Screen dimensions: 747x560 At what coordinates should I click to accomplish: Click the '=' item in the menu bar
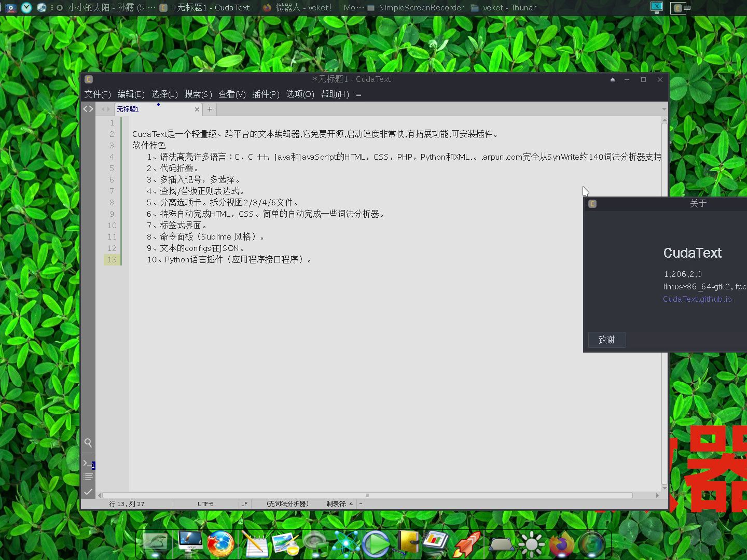click(358, 94)
